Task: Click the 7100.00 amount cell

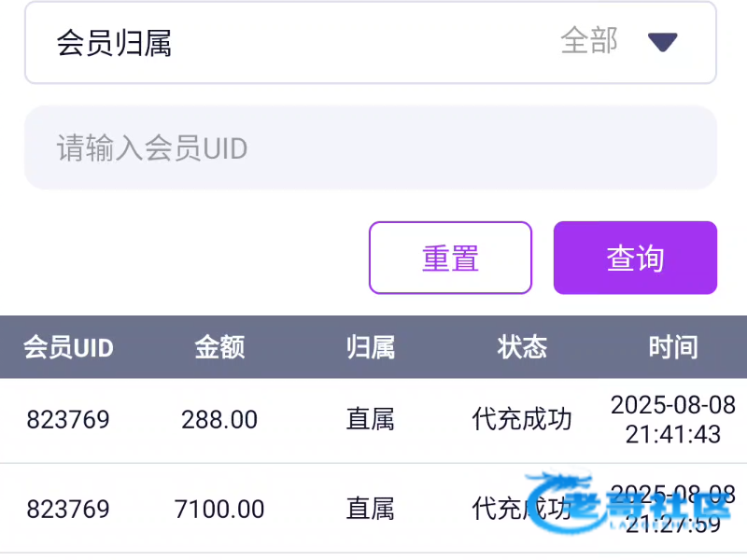Action: pyautogui.click(x=219, y=509)
